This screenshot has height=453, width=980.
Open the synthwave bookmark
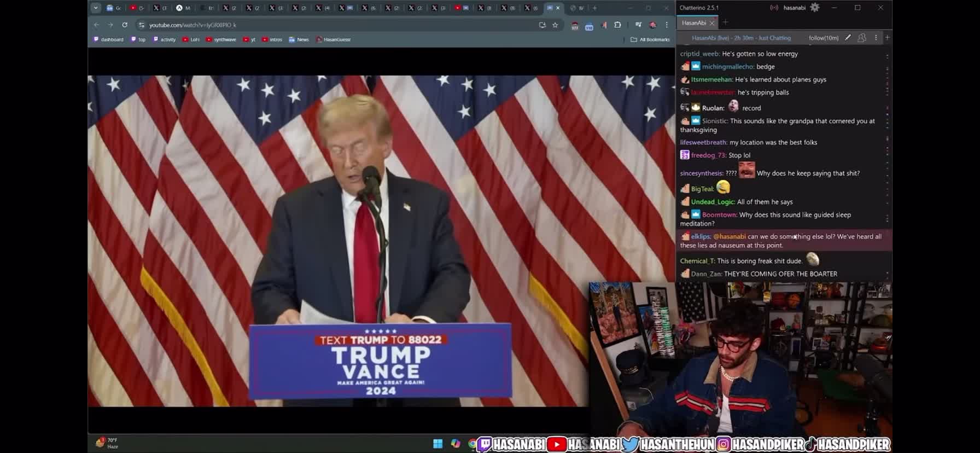[x=221, y=39]
